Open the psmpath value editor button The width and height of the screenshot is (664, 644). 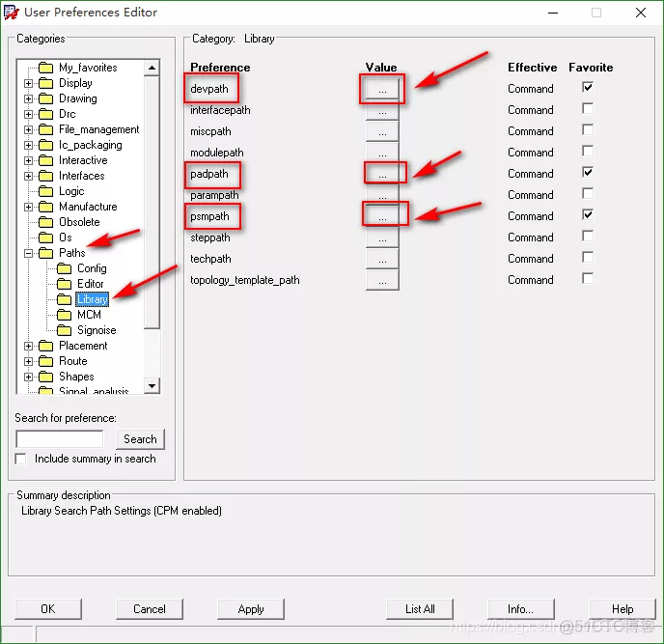382,216
